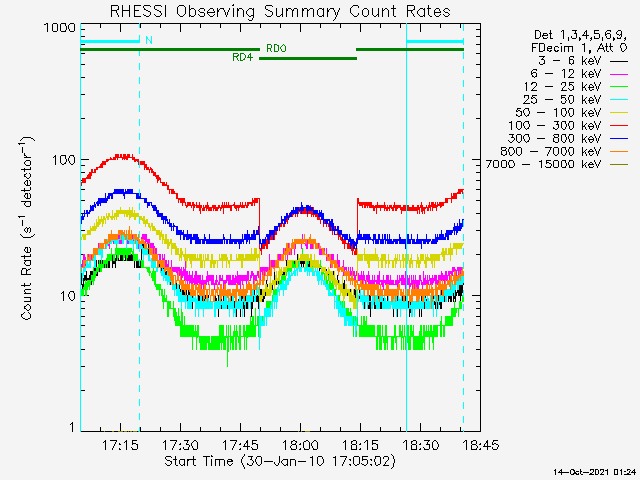Click the RD0 interval label

(x=275, y=48)
